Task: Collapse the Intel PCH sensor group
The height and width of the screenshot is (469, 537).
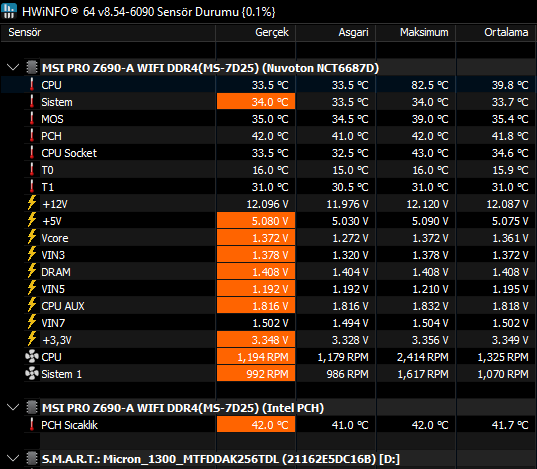Action: (x=13, y=407)
